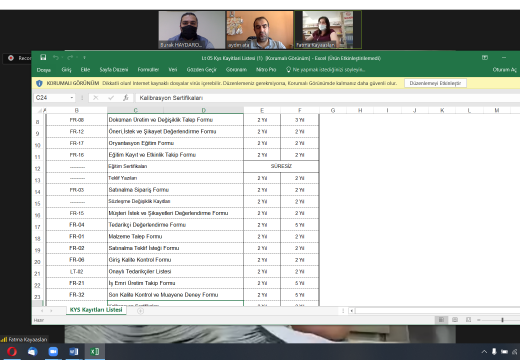The width and height of the screenshot is (520, 360).
Task: Select cell Onaylı Tedarikçiler Listesi
Action: 175,271
